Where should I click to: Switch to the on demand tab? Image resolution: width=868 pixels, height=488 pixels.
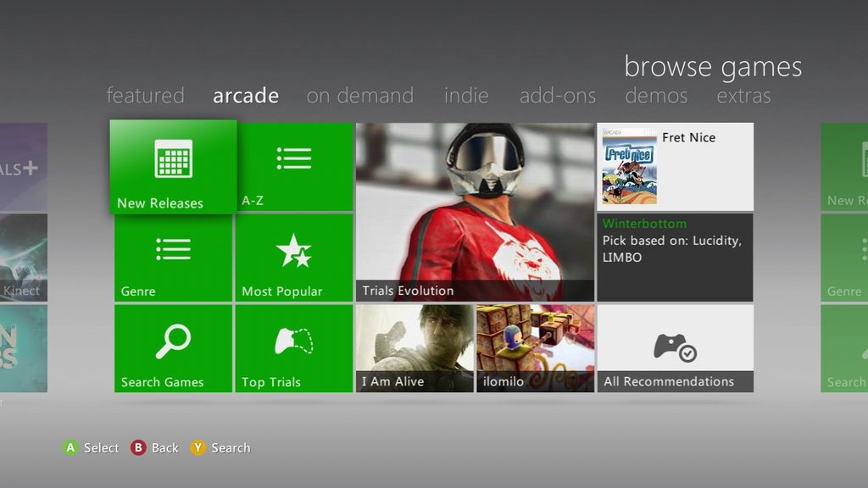tap(359, 96)
